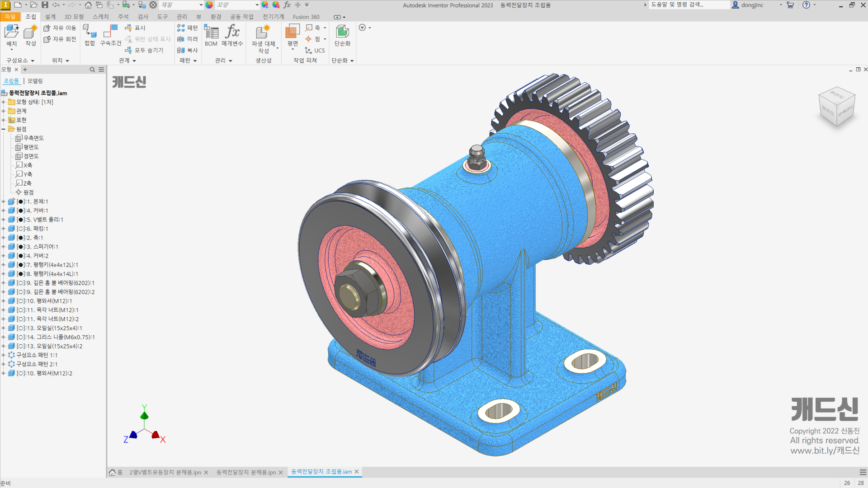Select the 자유 이동 tool
This screenshot has height=488, width=868.
click(x=60, y=28)
